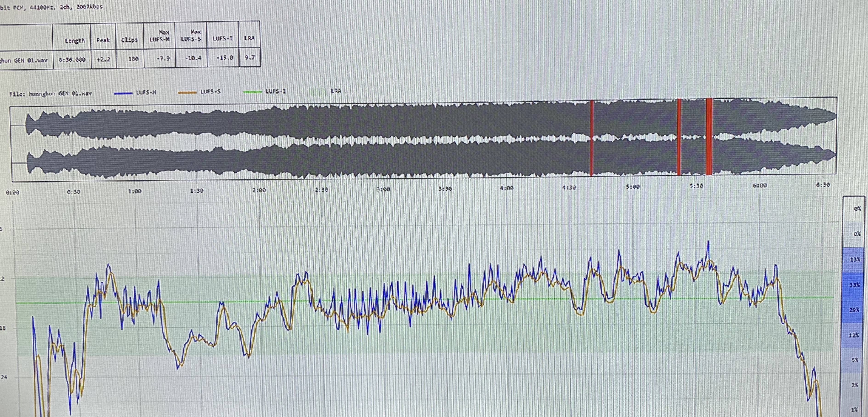Screen dimensions: 868x417
Task: Click the 6:30 time axis label
Action: click(823, 185)
